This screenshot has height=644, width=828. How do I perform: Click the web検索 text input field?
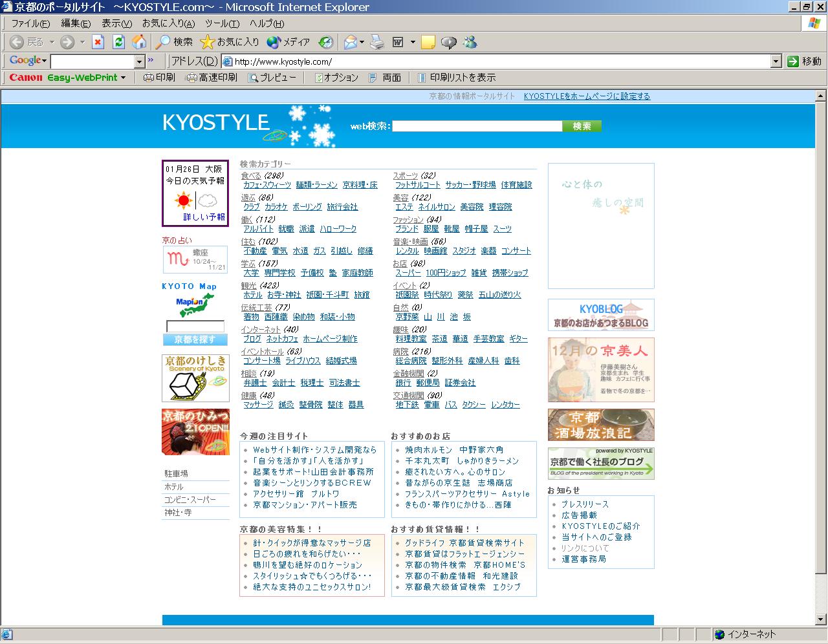477,126
